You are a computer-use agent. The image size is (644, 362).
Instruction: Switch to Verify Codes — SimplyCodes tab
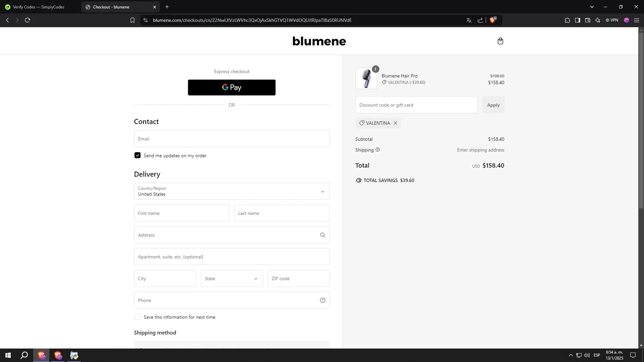click(x=39, y=7)
